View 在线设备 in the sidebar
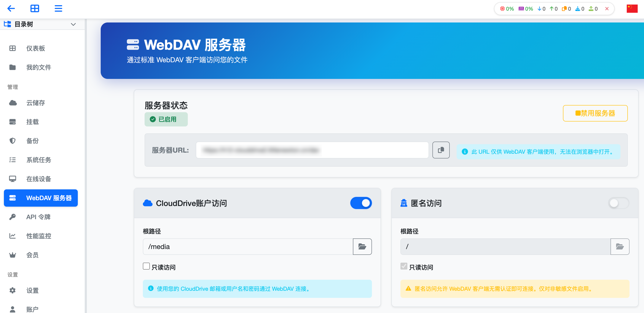Image resolution: width=644 pixels, height=313 pixels. (39, 179)
